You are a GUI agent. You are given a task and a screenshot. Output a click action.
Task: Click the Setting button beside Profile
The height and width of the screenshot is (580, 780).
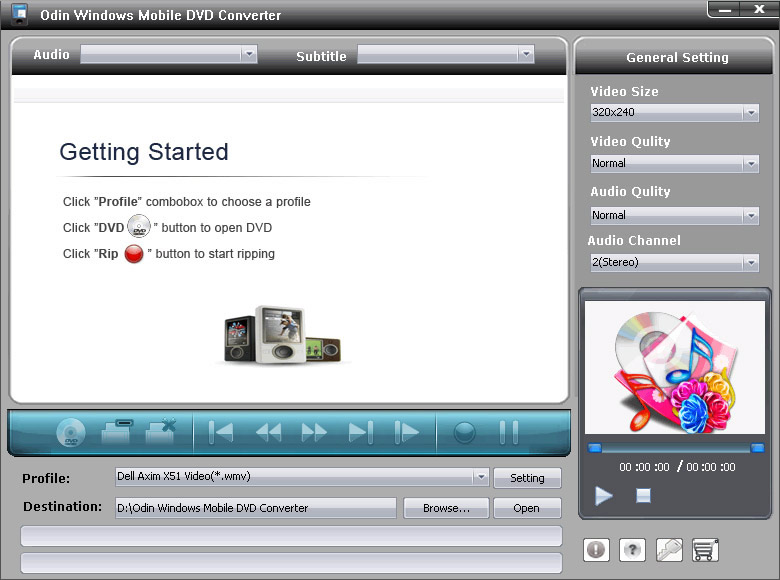tap(527, 478)
